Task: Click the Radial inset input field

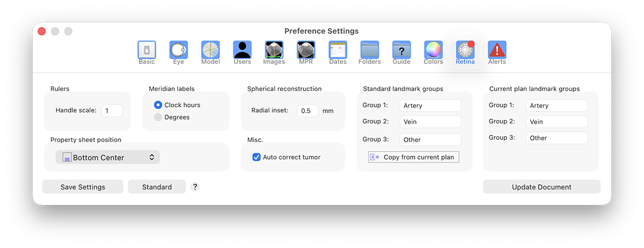Action: (308, 110)
